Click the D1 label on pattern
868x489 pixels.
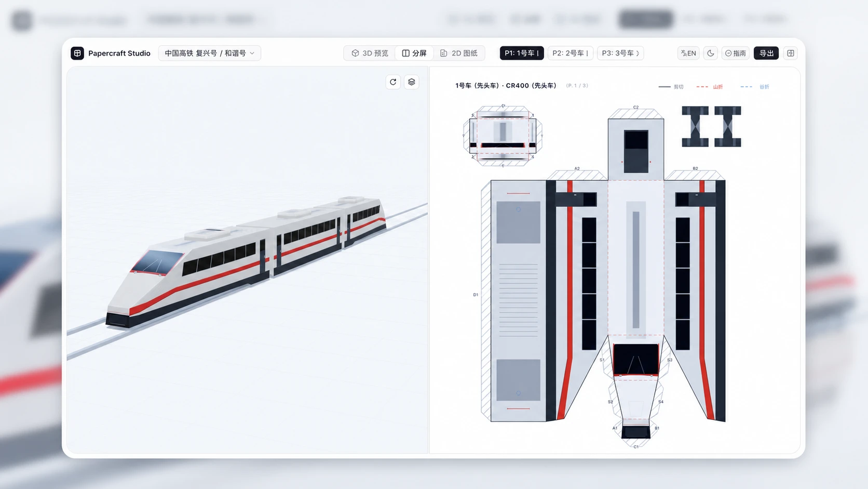pos(476,295)
